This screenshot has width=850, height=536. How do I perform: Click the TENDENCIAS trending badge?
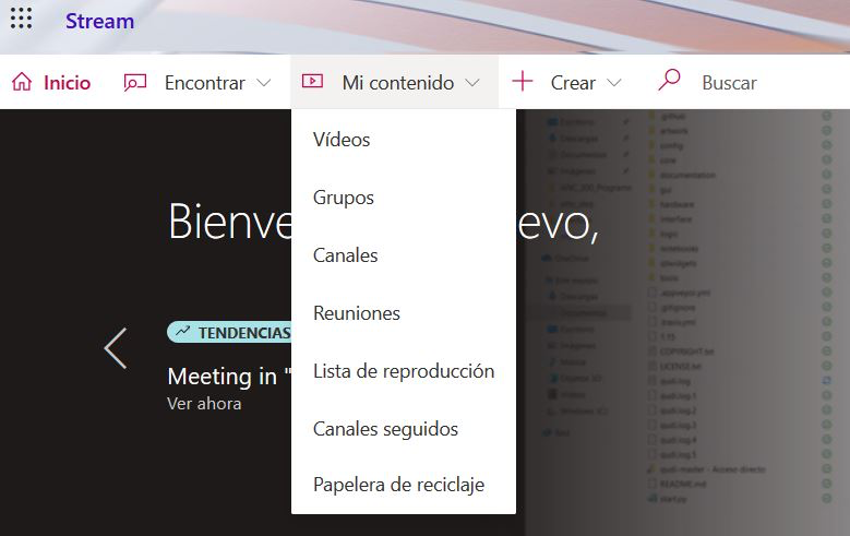230,332
